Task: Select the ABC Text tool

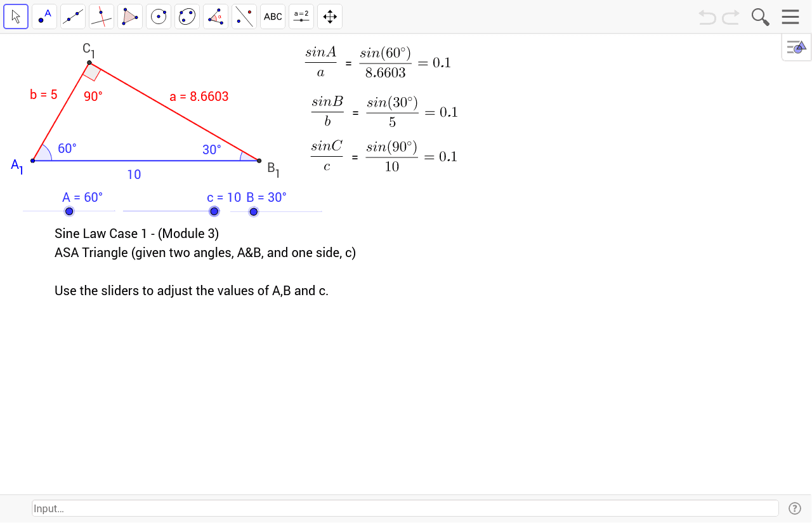Action: pyautogui.click(x=273, y=17)
